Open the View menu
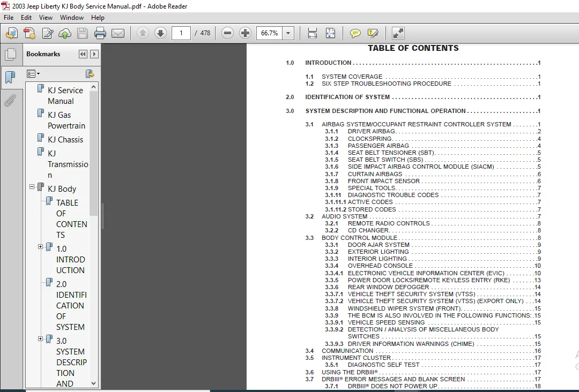The width and height of the screenshot is (579, 392). tap(46, 17)
